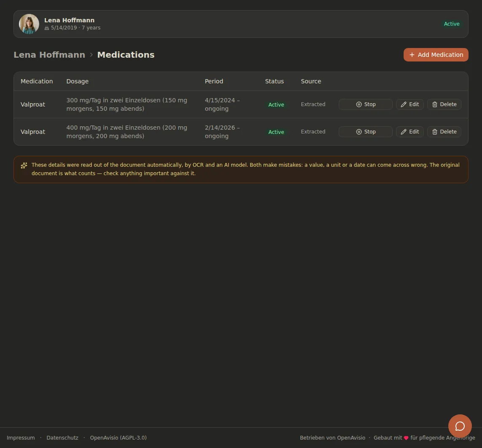Open the OpenAvisio (AGPL-3.0) link

118,437
